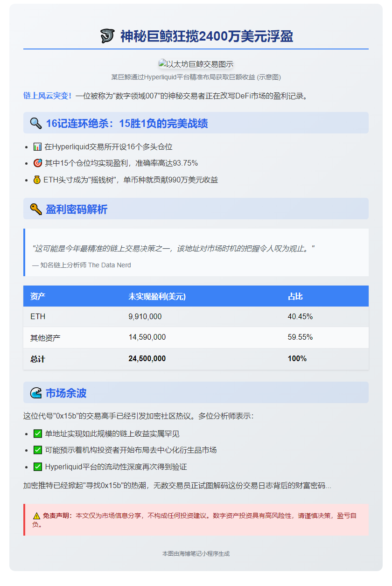Toggle the checkmark beside the Hyperliquid liquidity bullet
Screen dimensions: 392x586
(x=37, y=467)
